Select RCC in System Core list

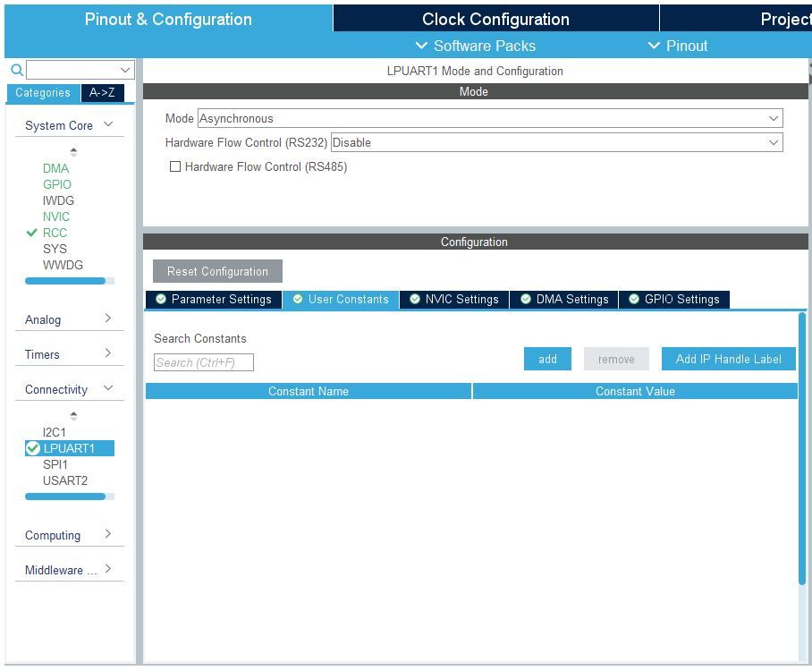coord(55,233)
